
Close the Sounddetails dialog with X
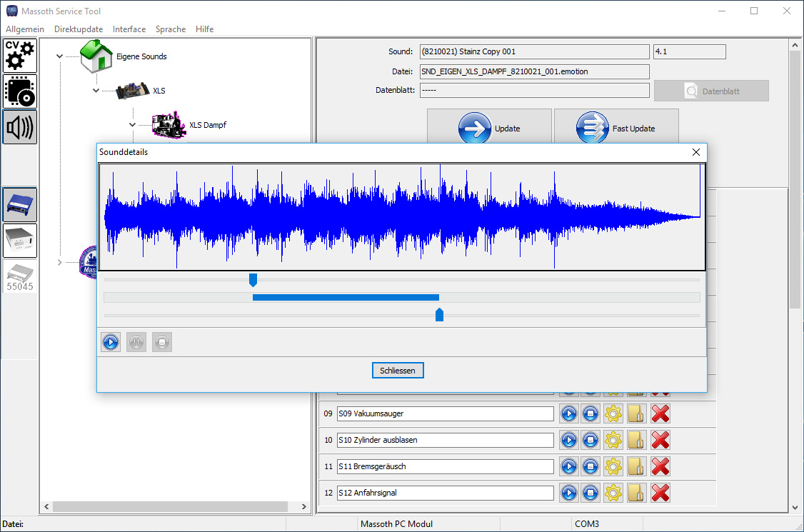(x=695, y=152)
